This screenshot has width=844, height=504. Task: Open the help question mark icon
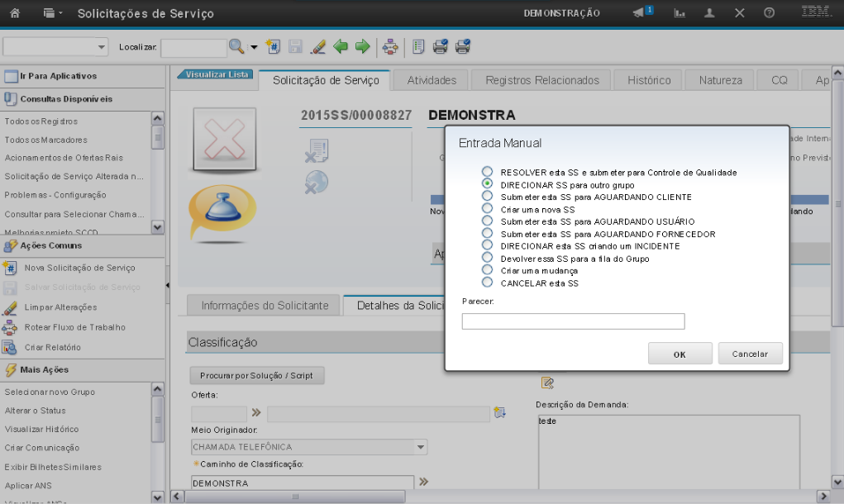769,13
